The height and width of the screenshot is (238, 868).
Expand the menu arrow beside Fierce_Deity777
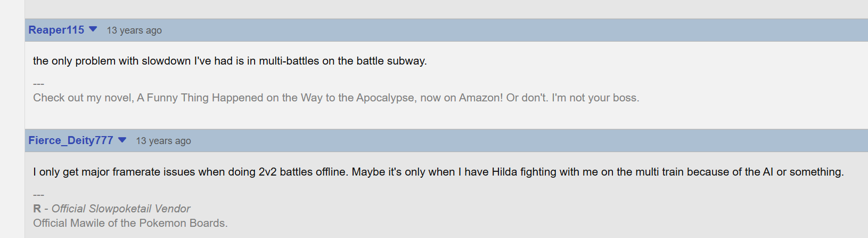coord(122,140)
